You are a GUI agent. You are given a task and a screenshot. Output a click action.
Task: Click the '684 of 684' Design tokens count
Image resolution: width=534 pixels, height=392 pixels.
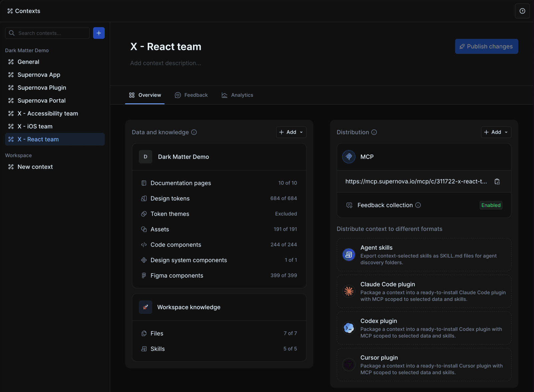click(x=283, y=198)
